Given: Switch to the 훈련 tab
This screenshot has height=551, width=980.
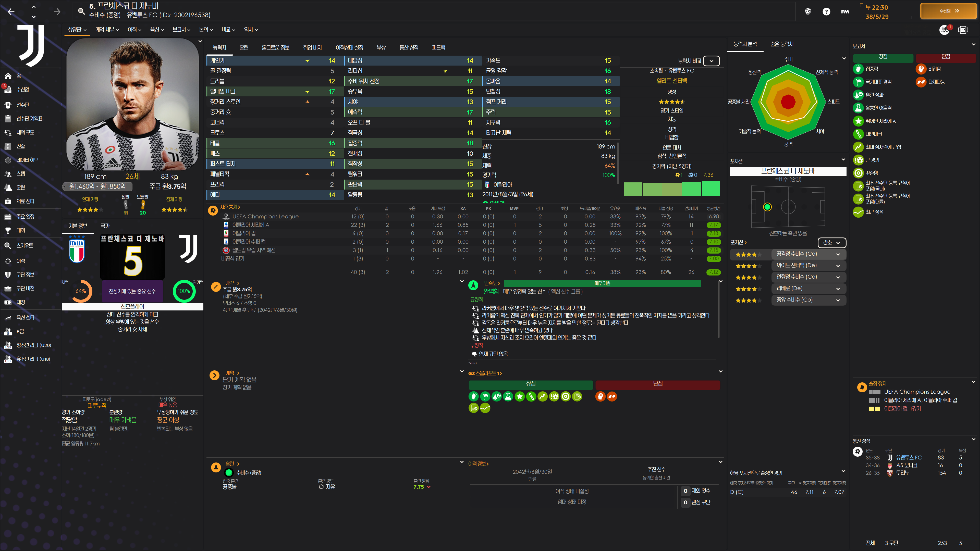Looking at the screenshot, I should point(244,47).
